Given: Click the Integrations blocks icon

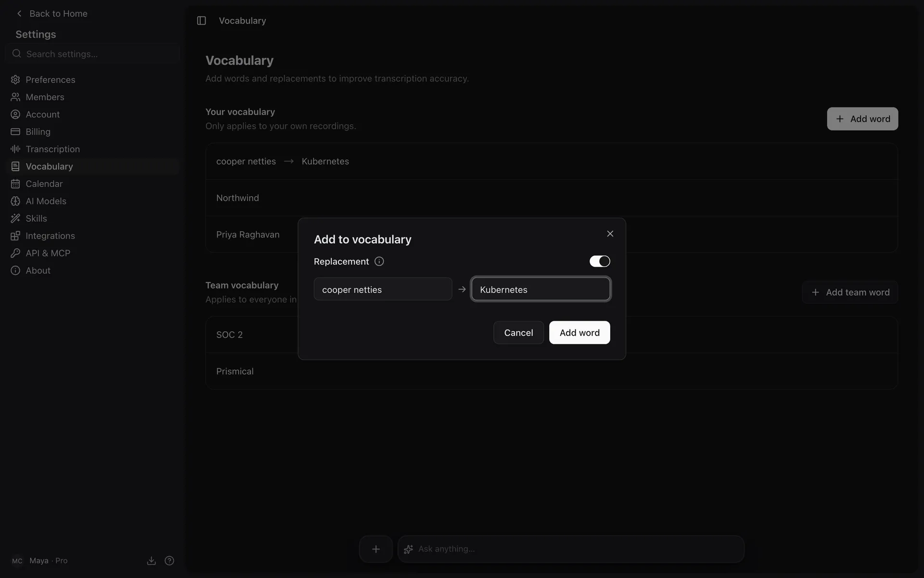Looking at the screenshot, I should 15,236.
